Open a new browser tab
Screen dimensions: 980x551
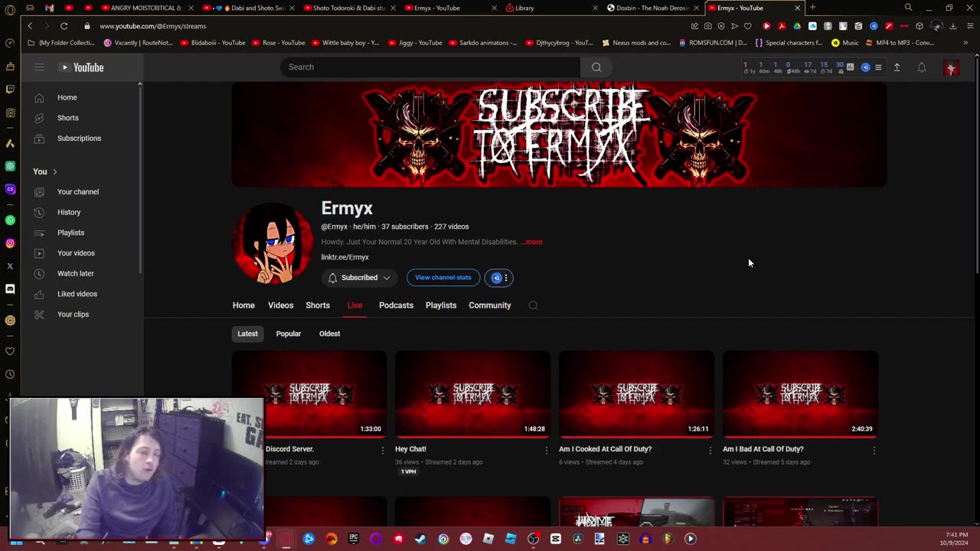point(812,8)
